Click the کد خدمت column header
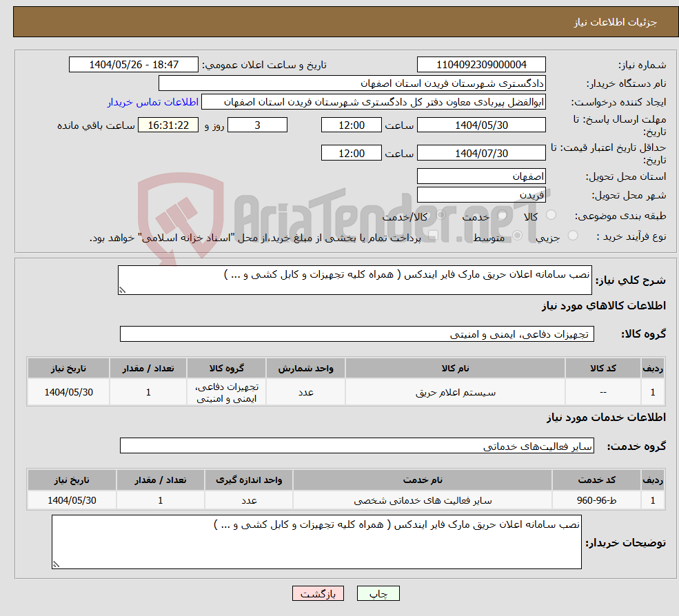The image size is (679, 616). coord(596,480)
